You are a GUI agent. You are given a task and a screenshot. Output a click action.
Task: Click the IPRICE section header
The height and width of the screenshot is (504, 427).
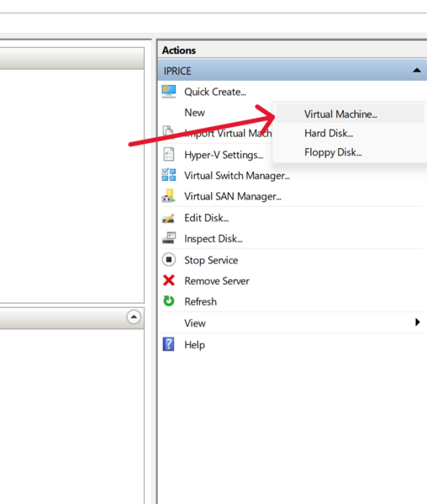[293, 71]
